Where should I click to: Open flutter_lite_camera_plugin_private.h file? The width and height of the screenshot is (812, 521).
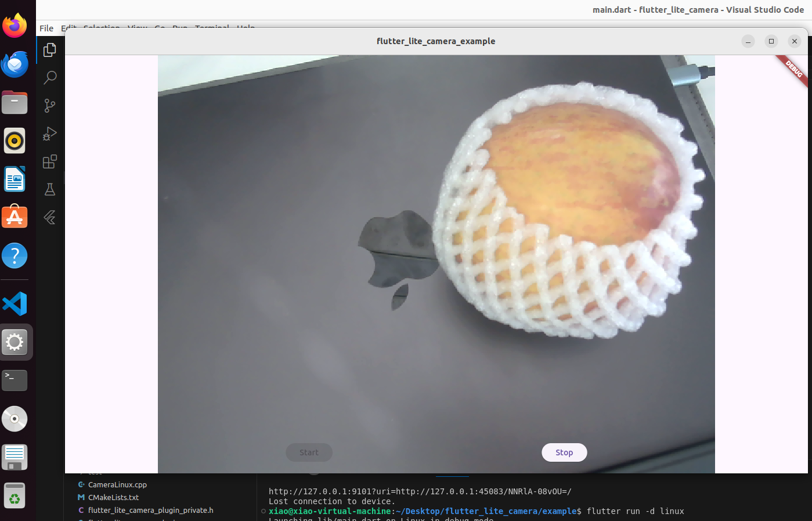click(150, 510)
